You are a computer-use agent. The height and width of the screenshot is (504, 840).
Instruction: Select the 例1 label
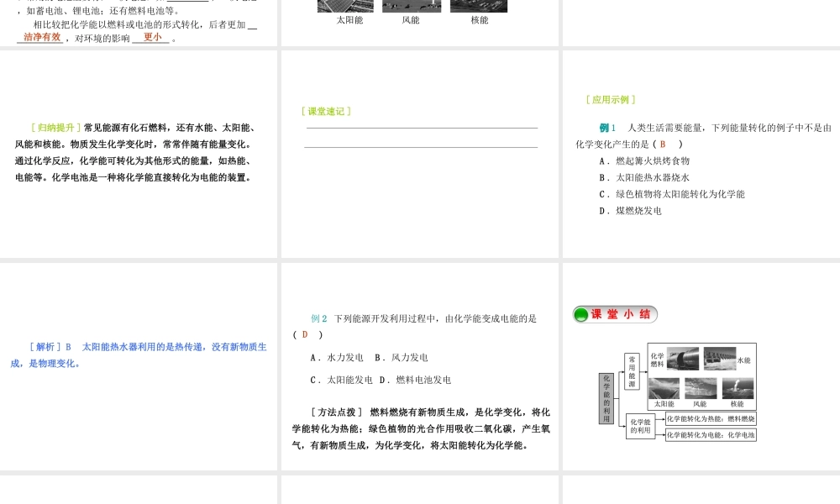[607, 128]
